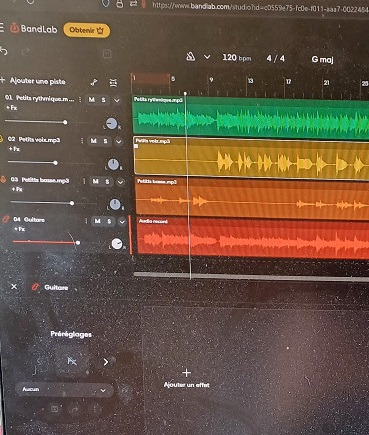Screen dimensions: 369x435
Task: Open the options menu for track 01
Action: tap(80, 99)
